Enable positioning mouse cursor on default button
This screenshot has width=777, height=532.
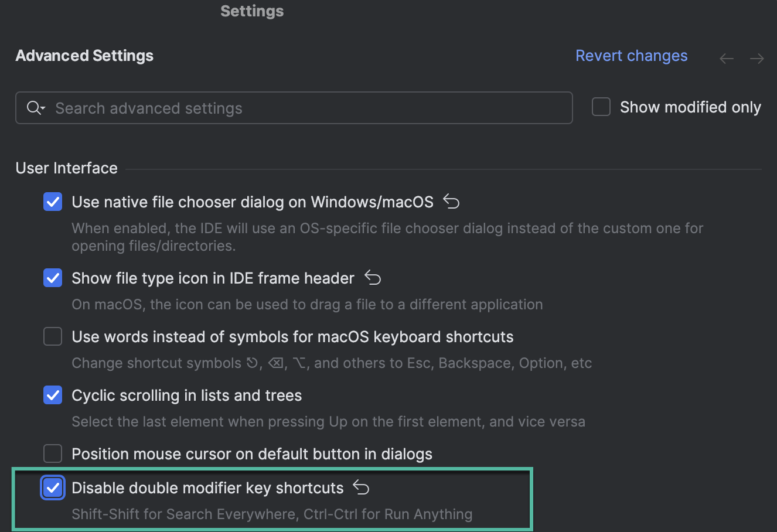[x=52, y=453]
